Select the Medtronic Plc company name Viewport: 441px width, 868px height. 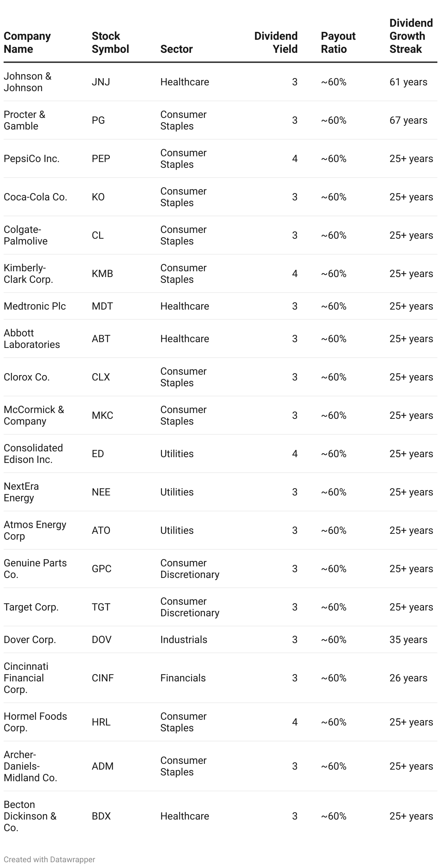click(35, 306)
